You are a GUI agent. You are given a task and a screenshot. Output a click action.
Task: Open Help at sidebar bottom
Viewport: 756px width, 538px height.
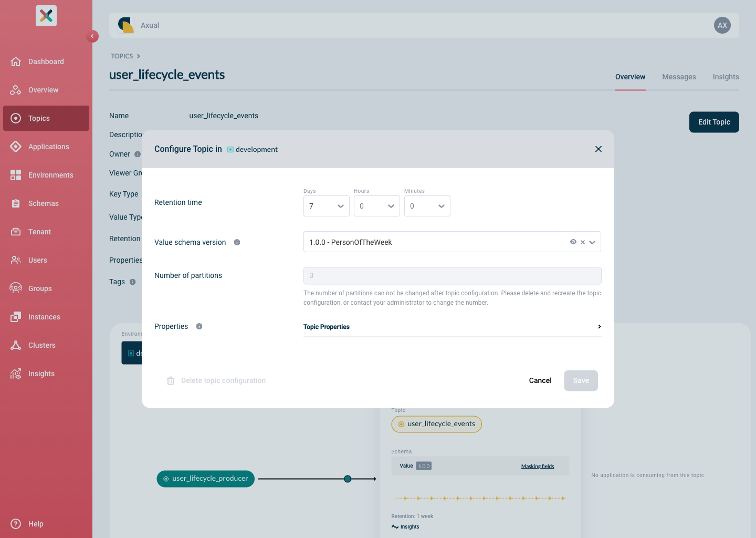click(46, 524)
